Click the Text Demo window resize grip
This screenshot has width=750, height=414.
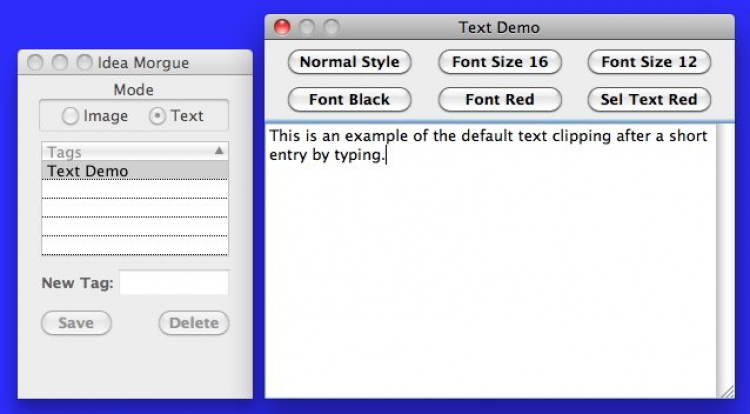(727, 391)
